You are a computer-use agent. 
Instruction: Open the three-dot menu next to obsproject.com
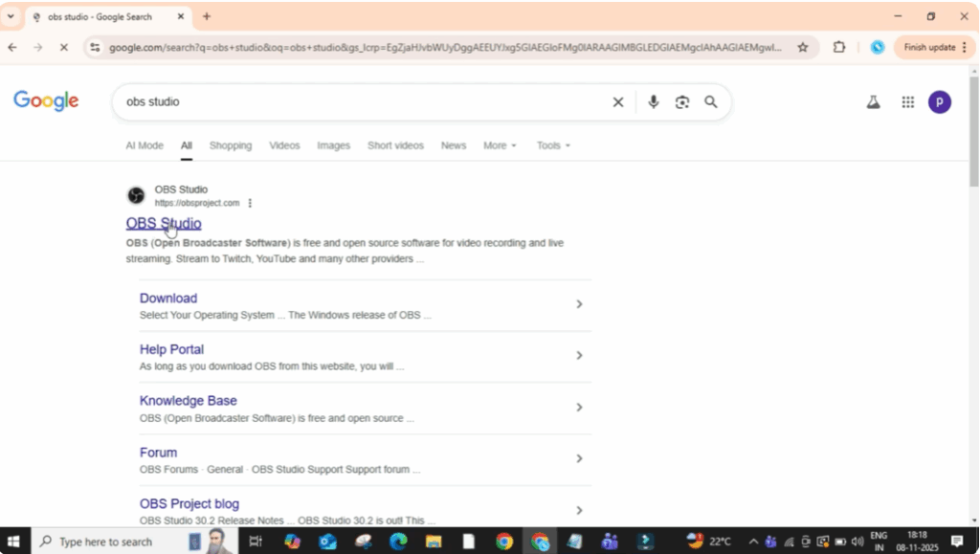(250, 202)
